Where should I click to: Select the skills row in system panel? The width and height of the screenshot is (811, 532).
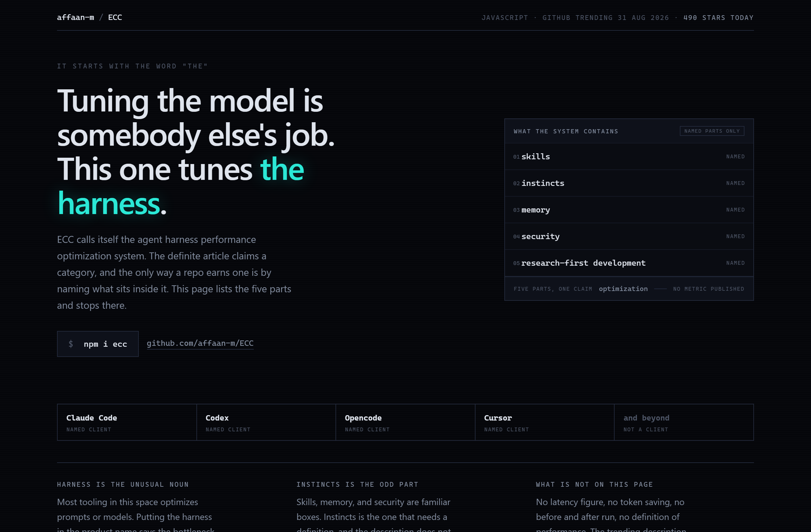(629, 157)
